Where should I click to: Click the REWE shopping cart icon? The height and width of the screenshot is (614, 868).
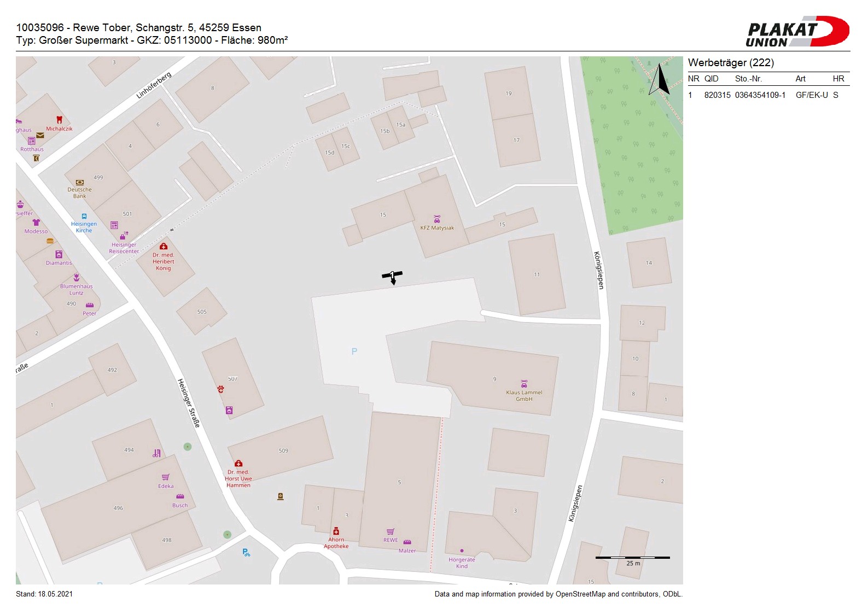391,532
